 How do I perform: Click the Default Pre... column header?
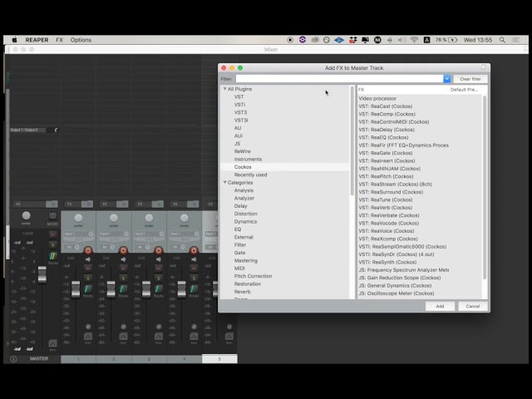pos(464,90)
